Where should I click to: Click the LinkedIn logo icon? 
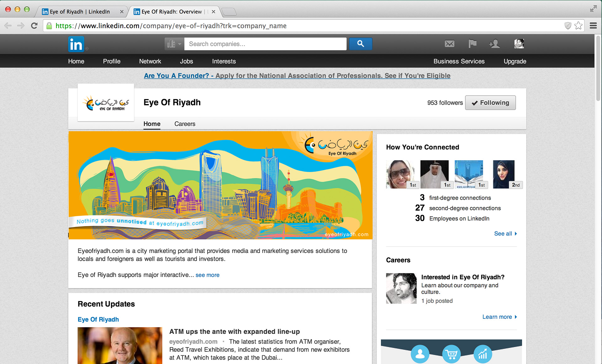[76, 44]
